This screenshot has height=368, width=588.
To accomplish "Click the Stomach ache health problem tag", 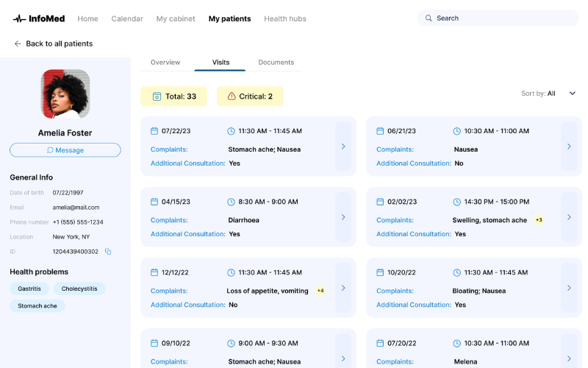I will pos(37,306).
